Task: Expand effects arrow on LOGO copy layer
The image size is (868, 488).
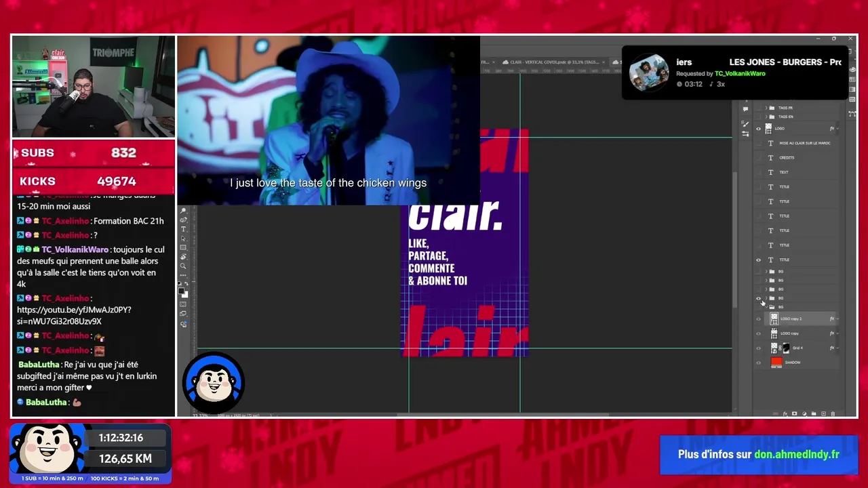Action: (x=837, y=333)
